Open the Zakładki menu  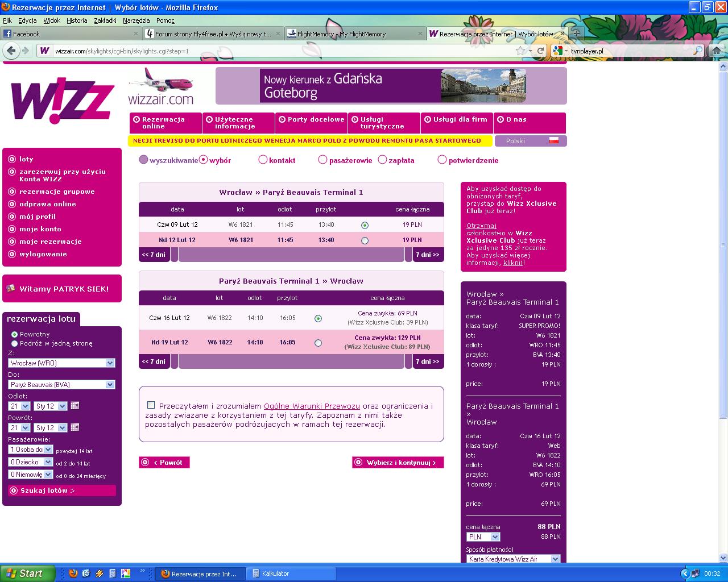click(105, 20)
